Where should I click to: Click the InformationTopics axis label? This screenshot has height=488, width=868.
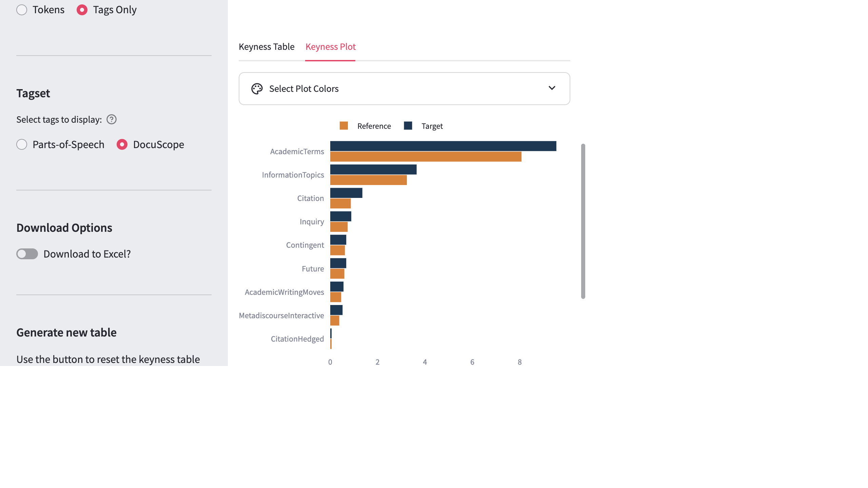293,175
